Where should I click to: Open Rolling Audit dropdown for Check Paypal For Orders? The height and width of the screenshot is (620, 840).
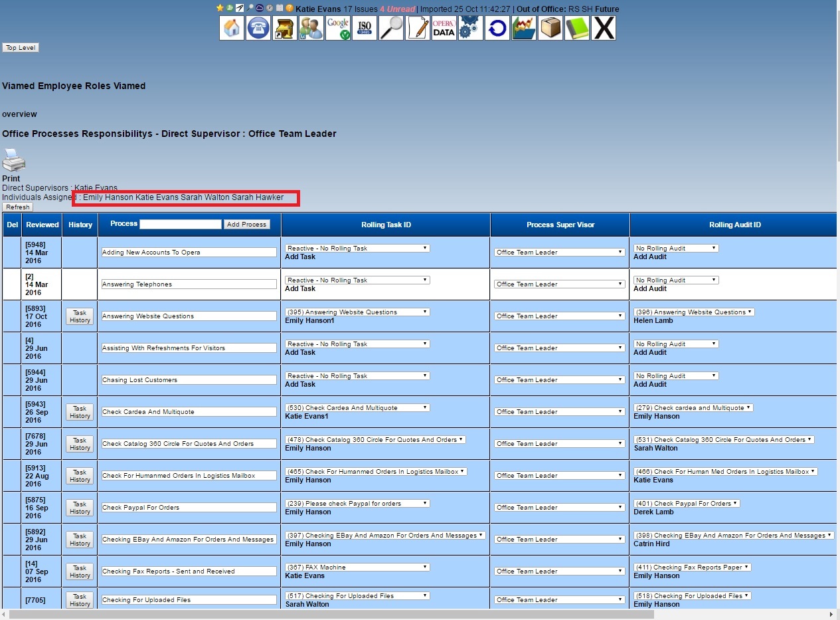pyautogui.click(x=687, y=503)
